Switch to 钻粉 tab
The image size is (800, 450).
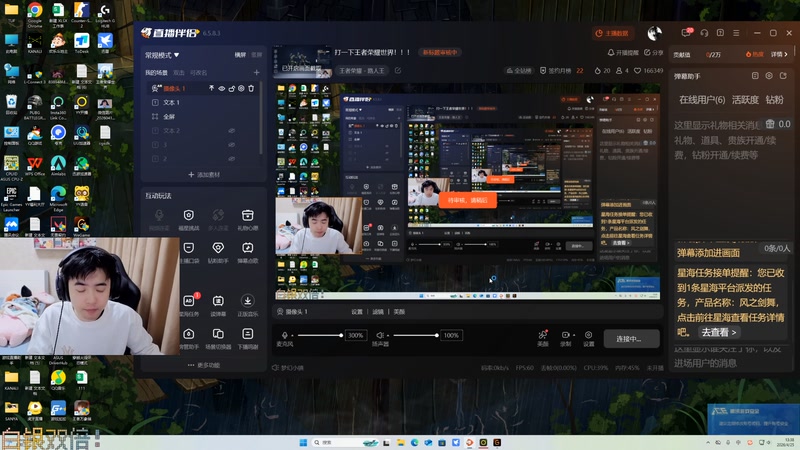[x=774, y=99]
